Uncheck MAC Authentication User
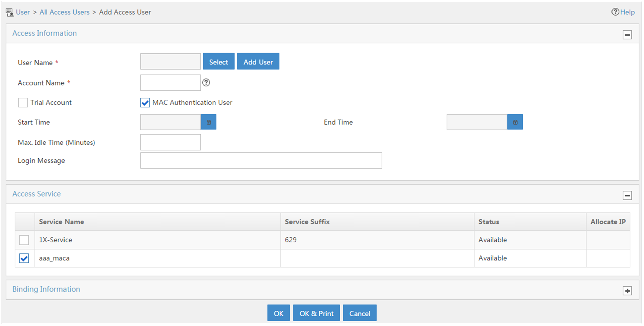The image size is (644, 326). pos(145,103)
